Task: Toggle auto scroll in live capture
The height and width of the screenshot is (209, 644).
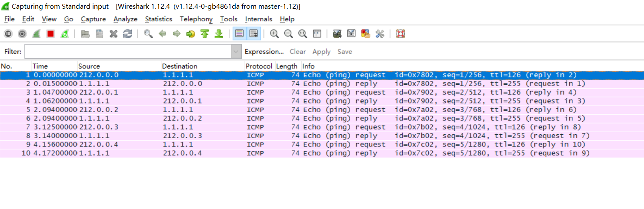Action: [x=254, y=34]
